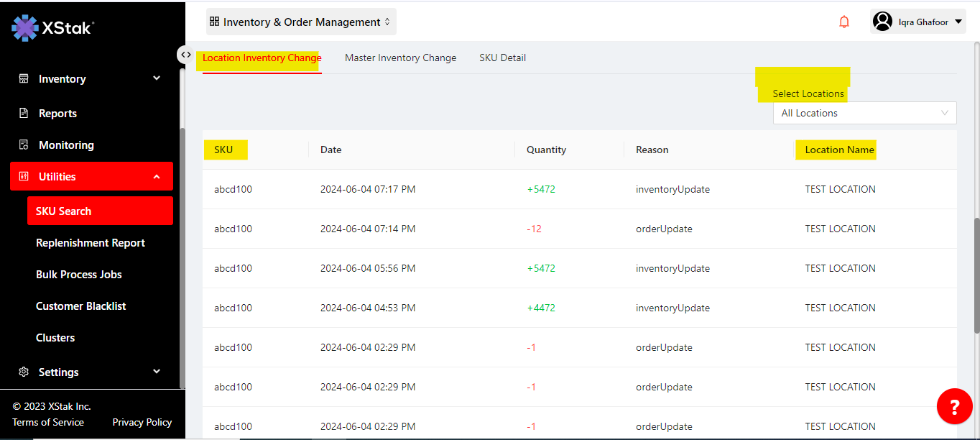Open the Privacy Policy link
This screenshot has width=980, height=440.
click(142, 422)
